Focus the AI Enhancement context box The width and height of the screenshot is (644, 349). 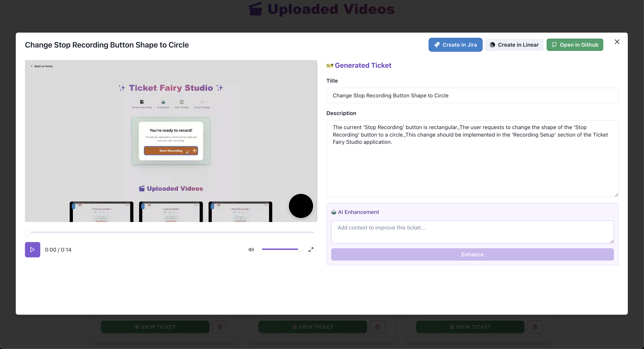[x=472, y=232]
